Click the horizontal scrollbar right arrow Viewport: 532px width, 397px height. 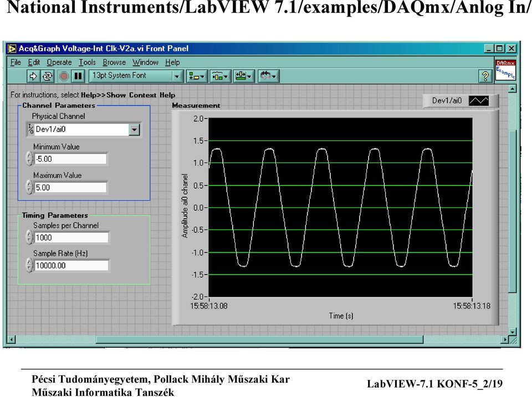pyautogui.click(x=505, y=339)
